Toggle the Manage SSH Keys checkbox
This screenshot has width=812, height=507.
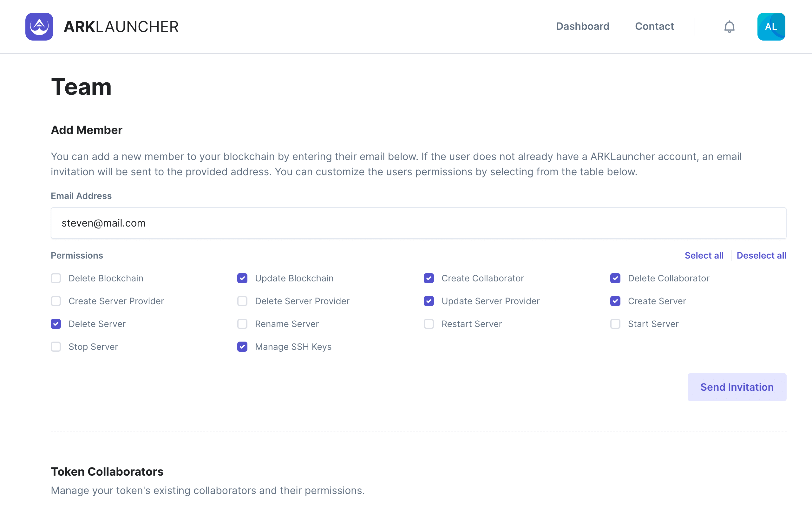coord(242,347)
